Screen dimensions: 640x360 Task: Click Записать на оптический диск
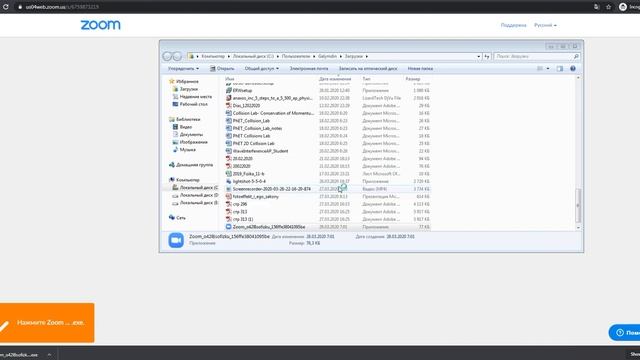pos(368,69)
